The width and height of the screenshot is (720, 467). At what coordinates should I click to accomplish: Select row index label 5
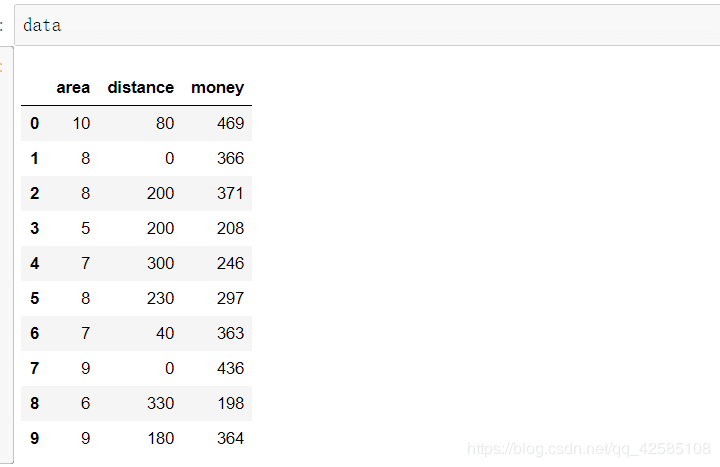(x=35, y=298)
